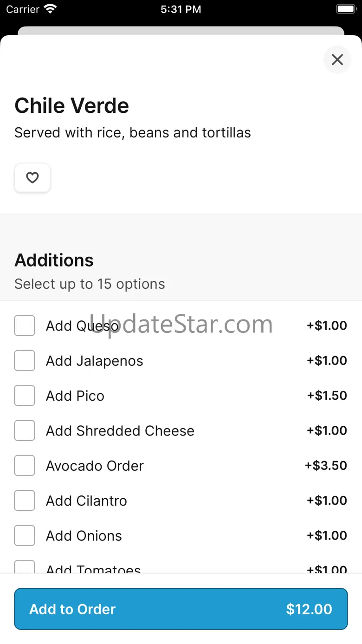Mark the Add Onions checkbox
Image resolution: width=362 pixels, height=644 pixels.
click(25, 535)
